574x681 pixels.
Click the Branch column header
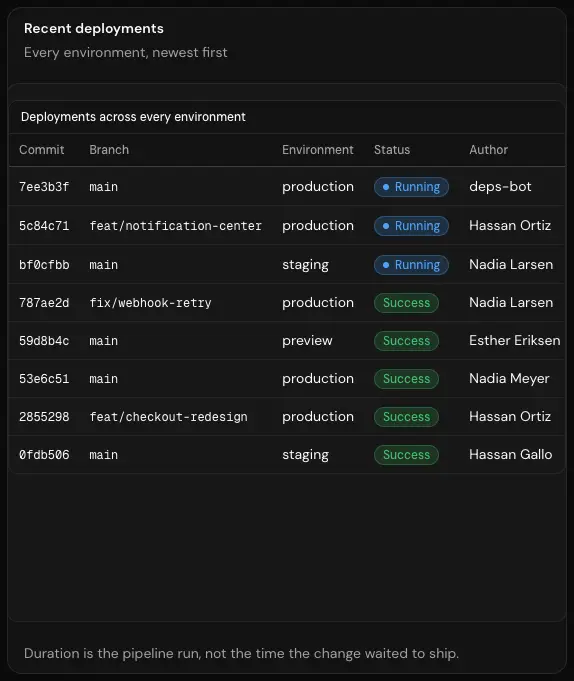pos(109,150)
